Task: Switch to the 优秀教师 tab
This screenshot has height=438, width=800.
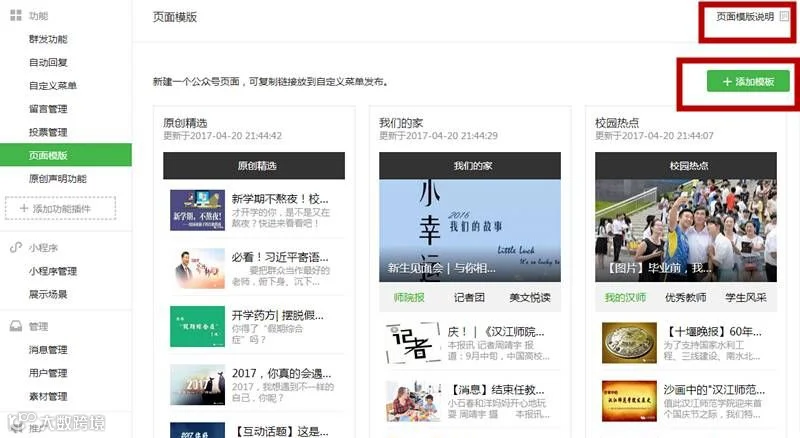Action: click(x=686, y=297)
